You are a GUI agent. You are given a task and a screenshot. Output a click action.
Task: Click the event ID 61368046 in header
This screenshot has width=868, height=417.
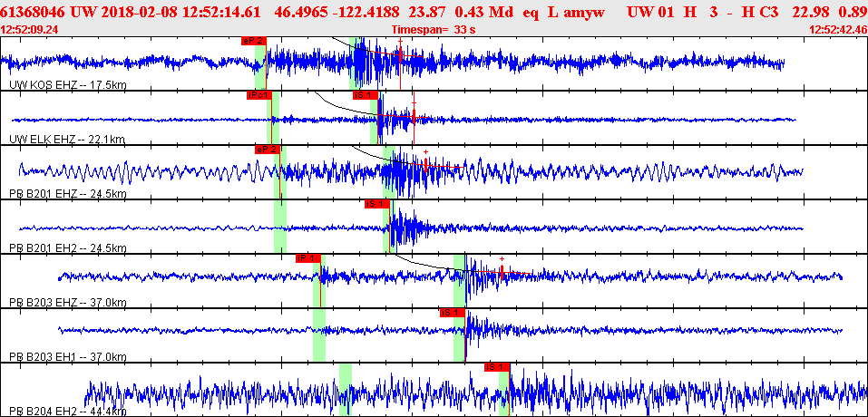[34, 12]
